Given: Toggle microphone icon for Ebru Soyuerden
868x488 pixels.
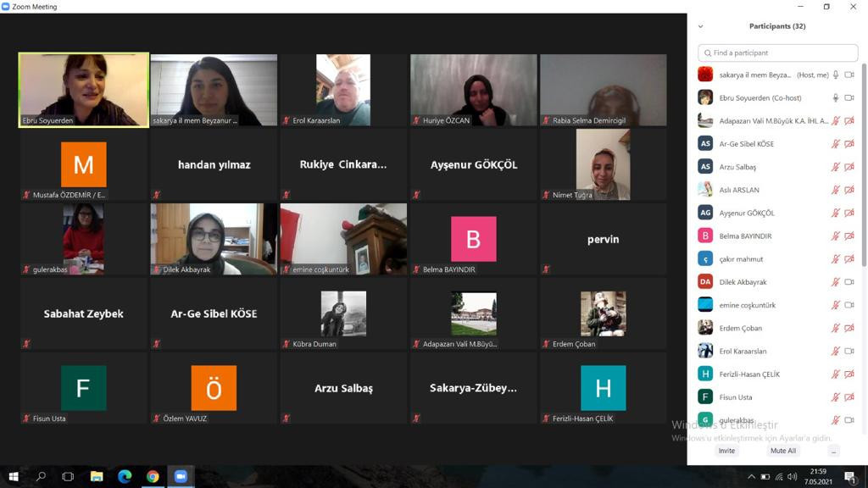Looking at the screenshot, I should [835, 98].
